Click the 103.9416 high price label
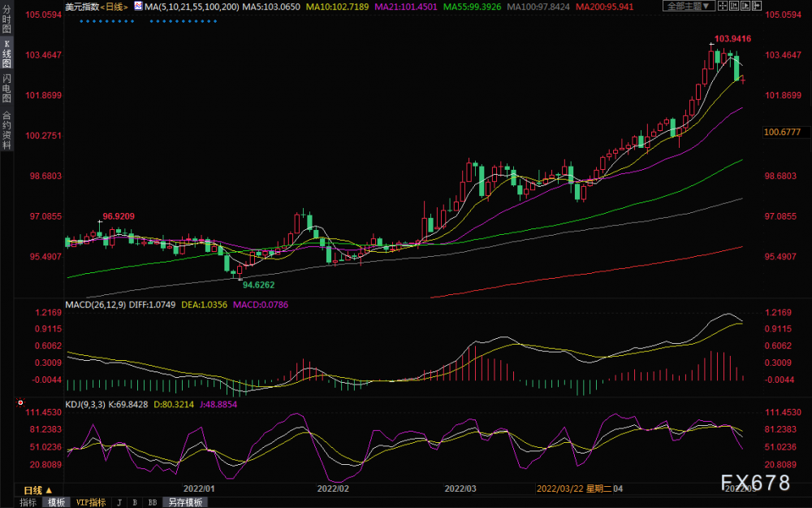This screenshot has width=812, height=508. [732, 39]
